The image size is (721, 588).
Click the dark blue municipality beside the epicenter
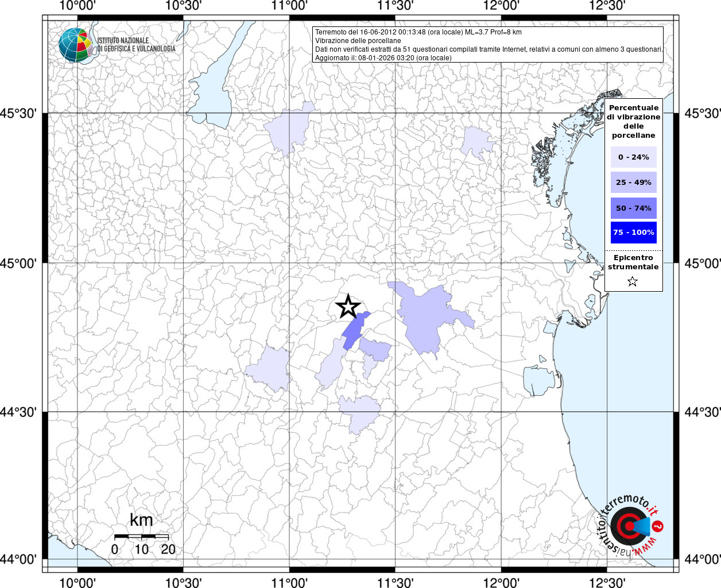coord(354,331)
